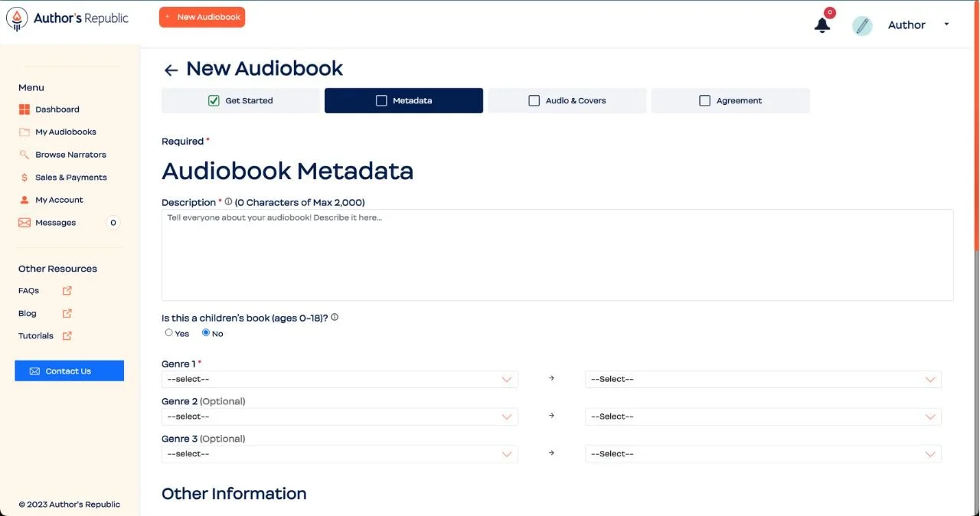Open the Dashboard from the sidebar
Image resolution: width=980 pixels, height=516 pixels.
(x=57, y=109)
